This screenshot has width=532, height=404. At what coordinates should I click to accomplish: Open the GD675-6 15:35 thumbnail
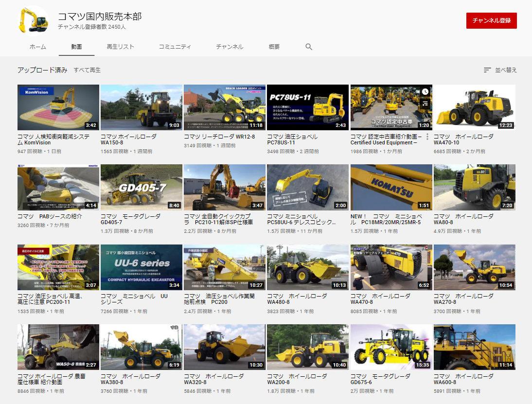(391, 347)
